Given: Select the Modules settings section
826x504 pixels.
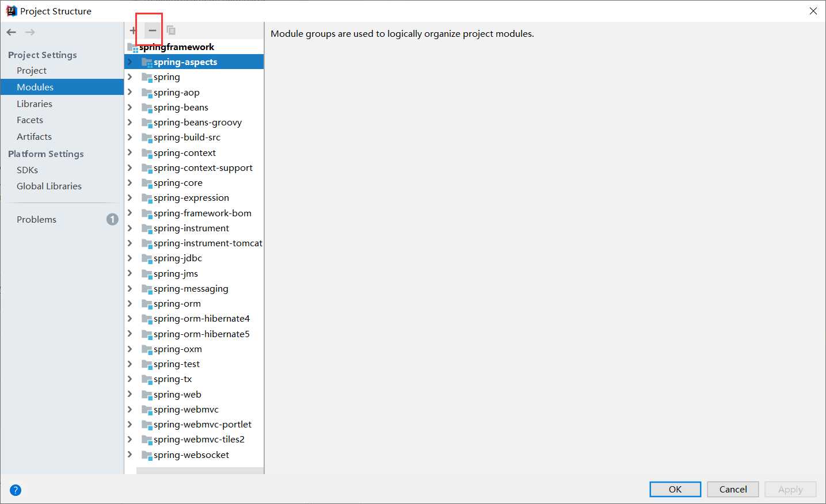Looking at the screenshot, I should coord(62,87).
